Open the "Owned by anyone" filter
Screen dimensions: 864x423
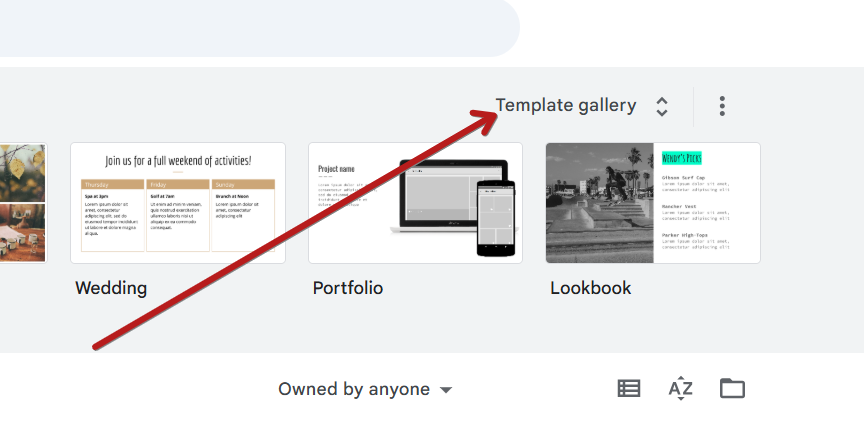(354, 389)
